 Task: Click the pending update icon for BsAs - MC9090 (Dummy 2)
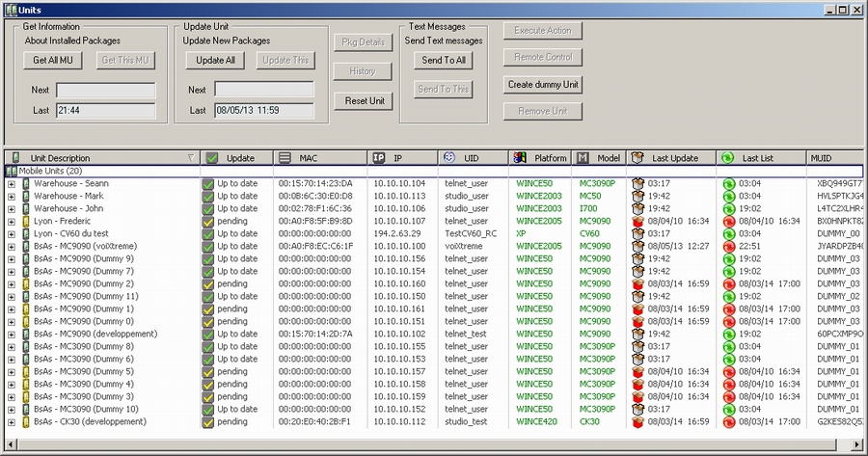click(207, 283)
